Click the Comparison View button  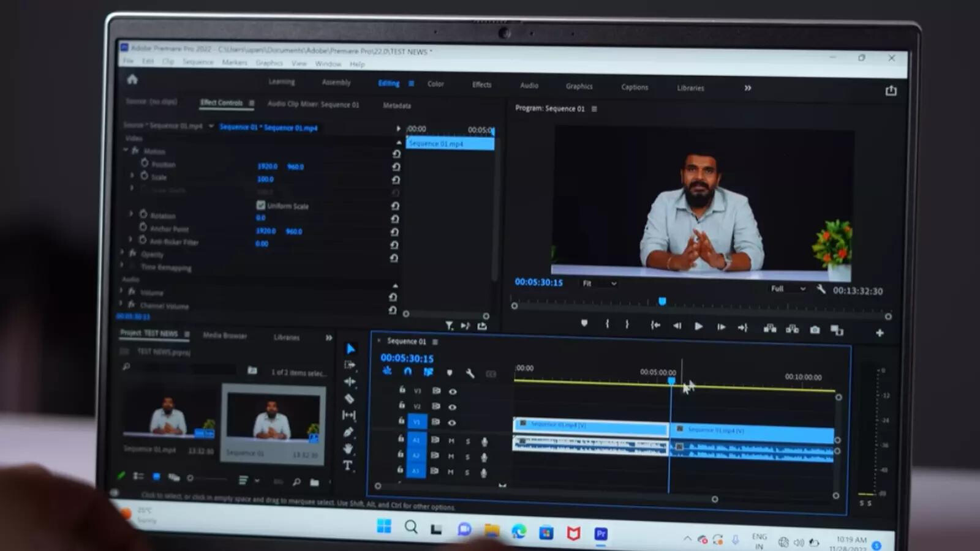click(837, 330)
